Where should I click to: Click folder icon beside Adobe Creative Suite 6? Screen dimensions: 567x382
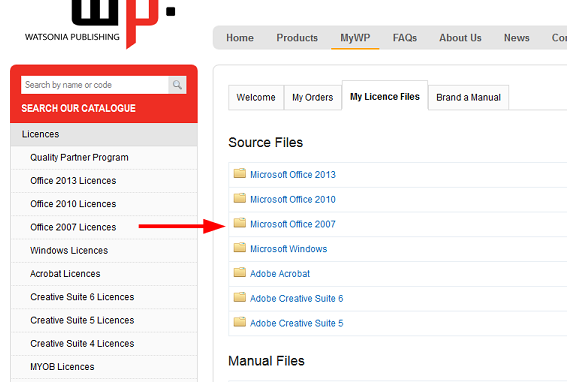pos(240,297)
